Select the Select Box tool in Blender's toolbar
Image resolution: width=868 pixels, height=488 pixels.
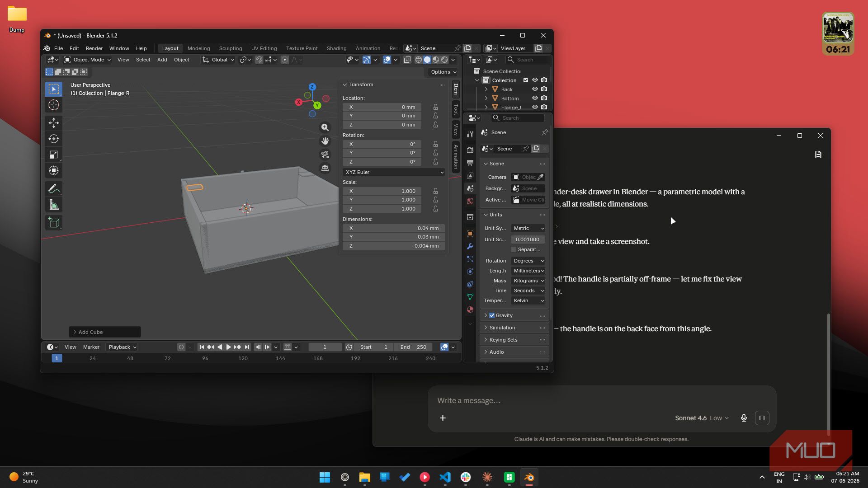coord(54,89)
